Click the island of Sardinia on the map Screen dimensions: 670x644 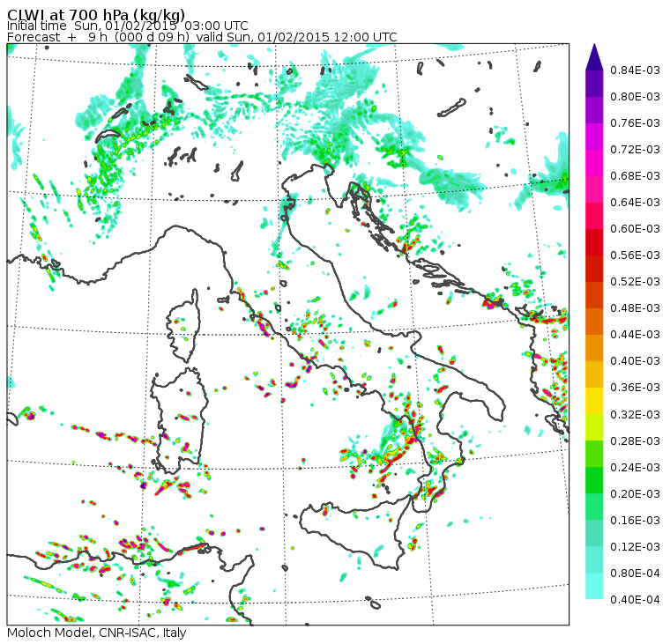179,420
